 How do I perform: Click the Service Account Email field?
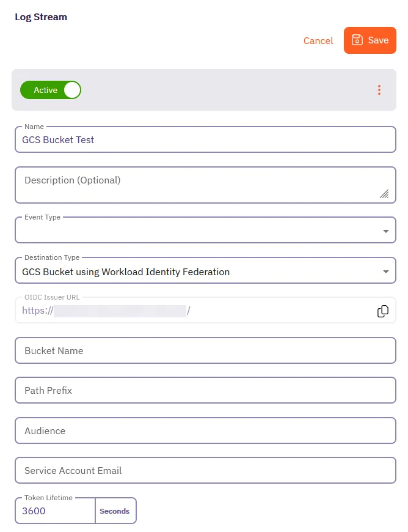[205, 471]
